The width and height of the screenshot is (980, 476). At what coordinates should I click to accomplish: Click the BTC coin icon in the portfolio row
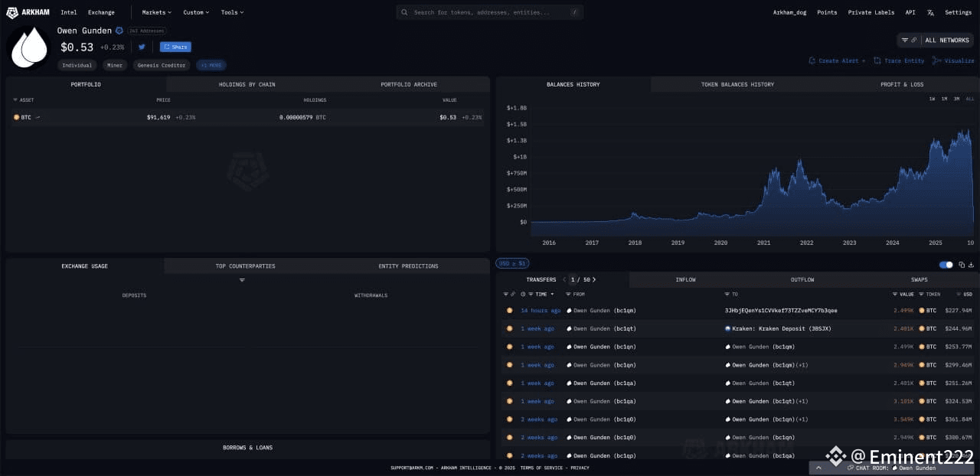pos(16,117)
